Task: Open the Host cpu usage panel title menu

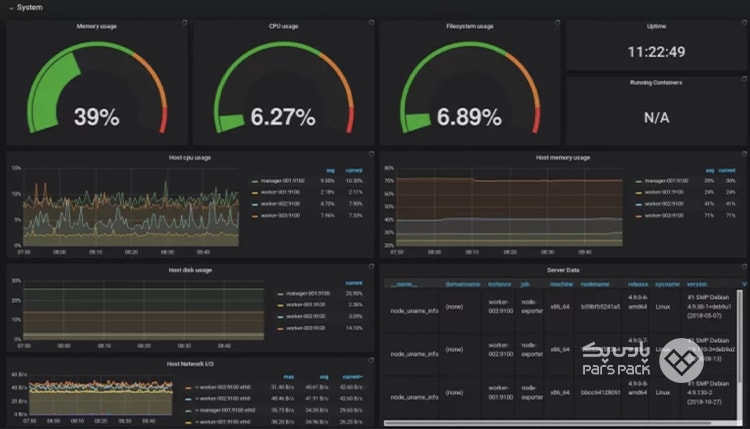Action: 189,157
